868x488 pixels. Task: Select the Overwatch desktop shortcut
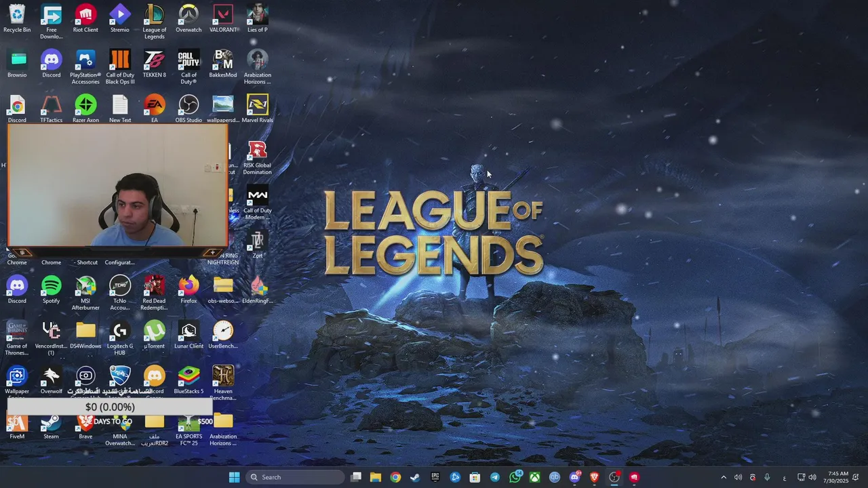pyautogui.click(x=189, y=18)
